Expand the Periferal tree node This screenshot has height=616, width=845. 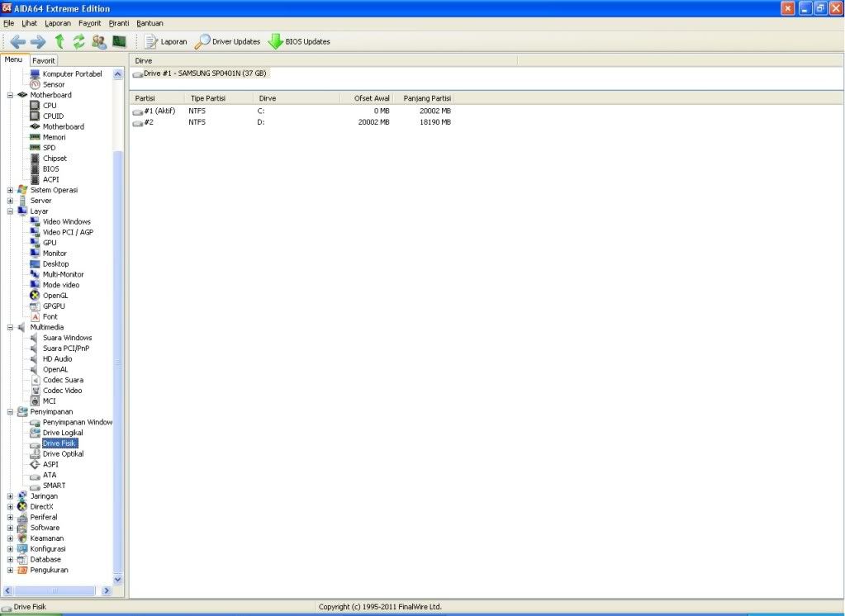(10, 518)
